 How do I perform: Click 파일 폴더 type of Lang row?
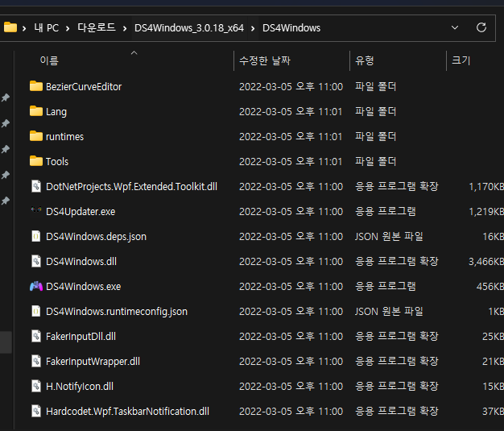(375, 112)
